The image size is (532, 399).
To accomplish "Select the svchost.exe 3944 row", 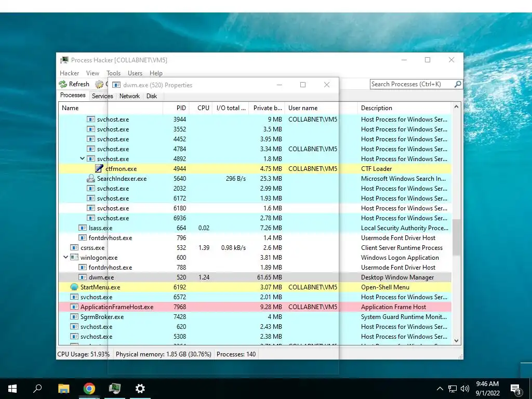I will pyautogui.click(x=255, y=119).
